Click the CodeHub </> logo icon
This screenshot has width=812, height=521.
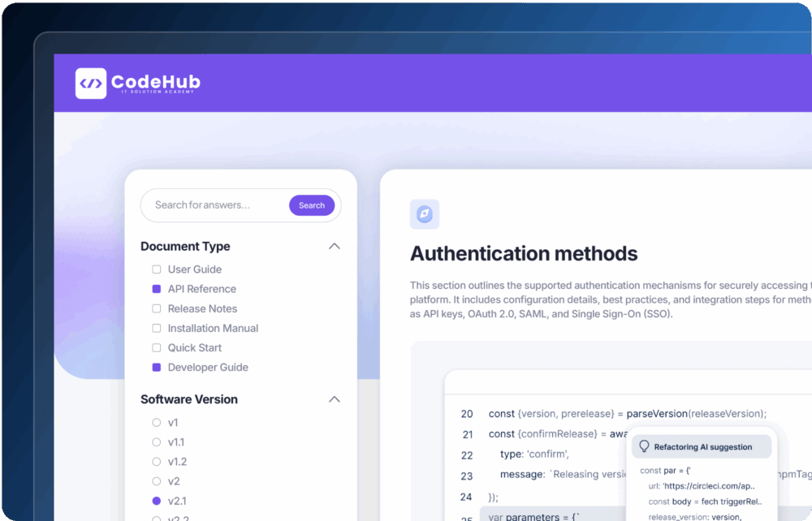[x=89, y=82]
